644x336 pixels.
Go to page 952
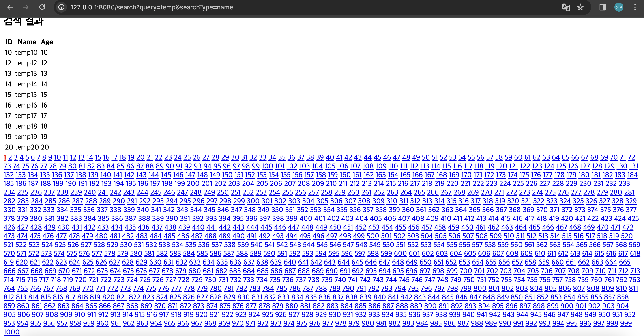[629, 315]
